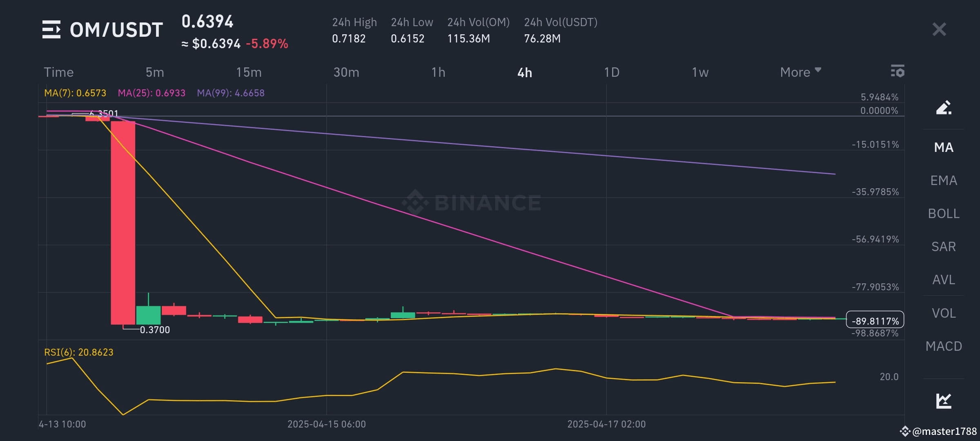Toggle the AVL indicator
This screenshot has height=441, width=980.
click(x=944, y=280)
